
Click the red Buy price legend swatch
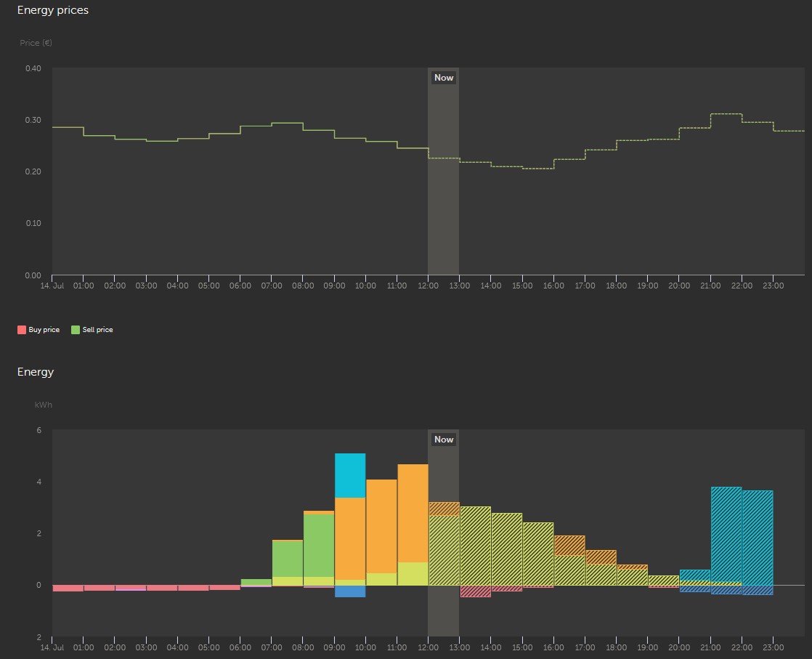click(x=23, y=329)
